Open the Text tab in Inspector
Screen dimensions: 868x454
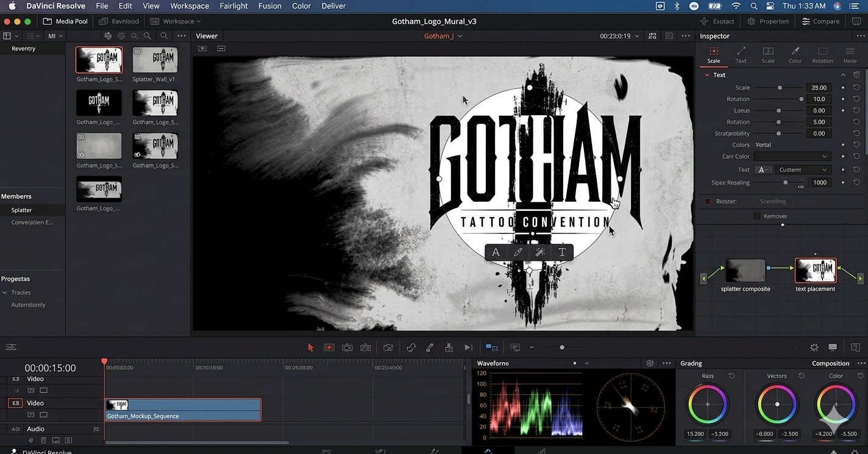(741, 55)
